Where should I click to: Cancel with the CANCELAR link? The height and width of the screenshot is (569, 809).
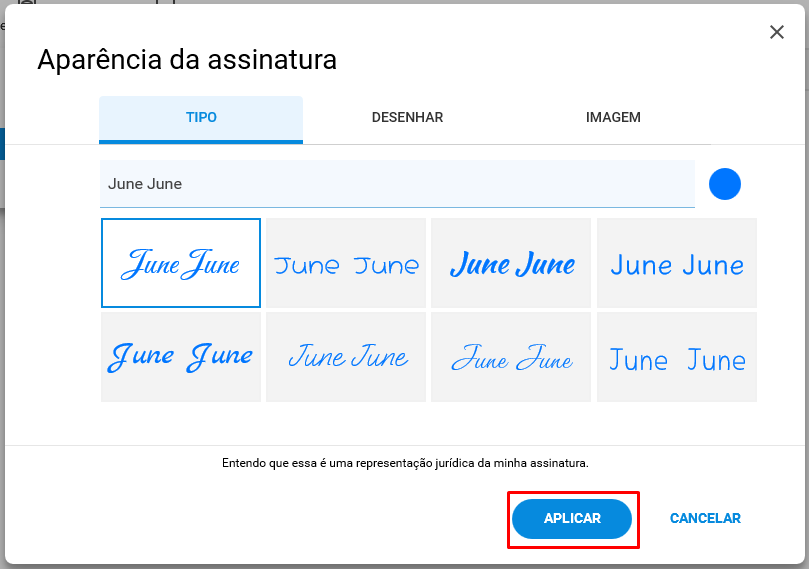click(705, 518)
